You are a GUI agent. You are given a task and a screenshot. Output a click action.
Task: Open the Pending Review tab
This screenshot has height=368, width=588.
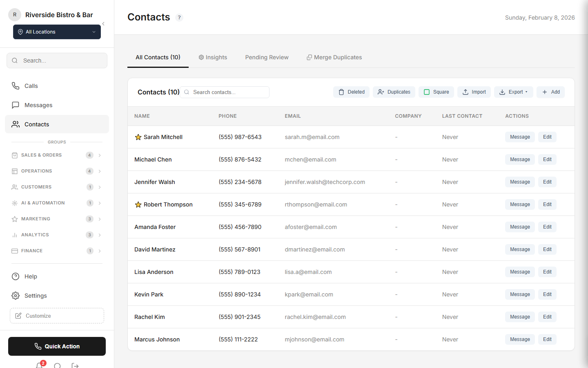[267, 57]
